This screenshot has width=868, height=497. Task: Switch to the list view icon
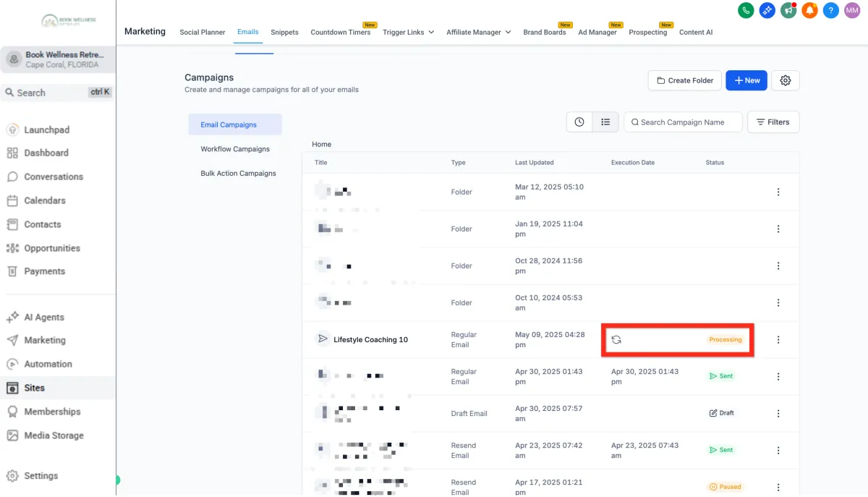[x=605, y=122]
